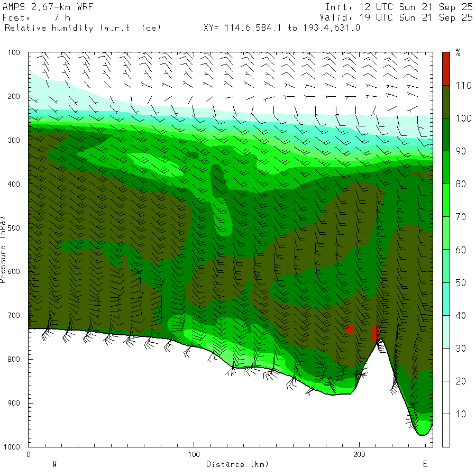
Task: Click the colorbar value label 90
Action: coord(461,151)
